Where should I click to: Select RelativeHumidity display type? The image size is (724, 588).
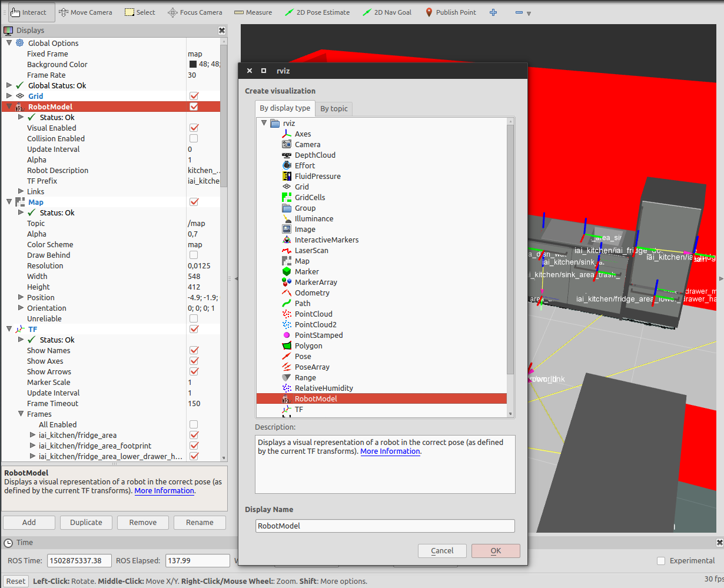tap(324, 388)
